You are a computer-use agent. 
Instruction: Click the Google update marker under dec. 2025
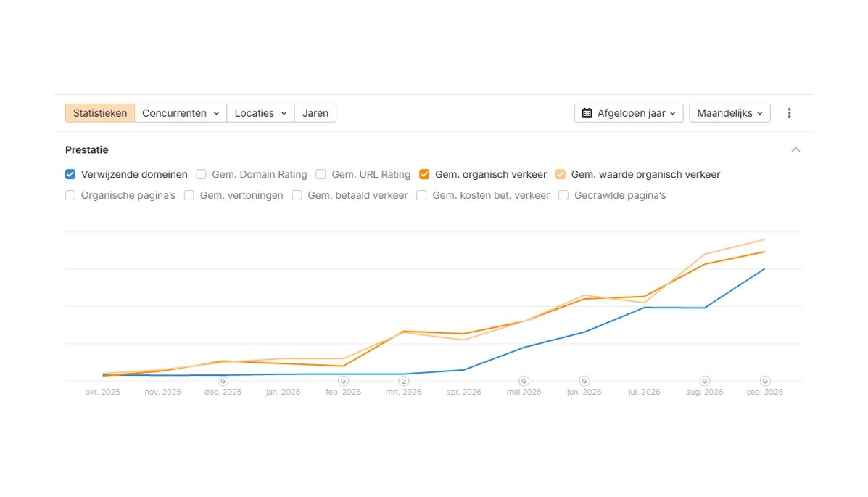tap(223, 381)
